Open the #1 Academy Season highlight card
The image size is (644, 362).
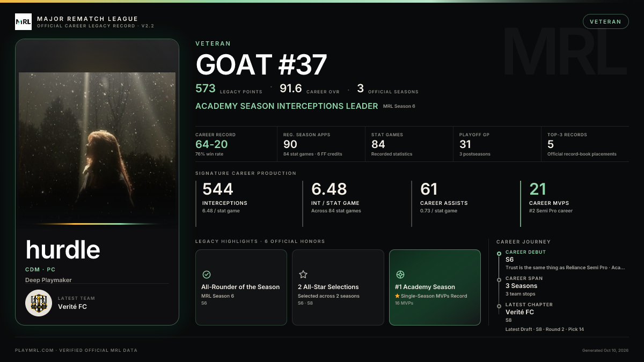(x=435, y=287)
